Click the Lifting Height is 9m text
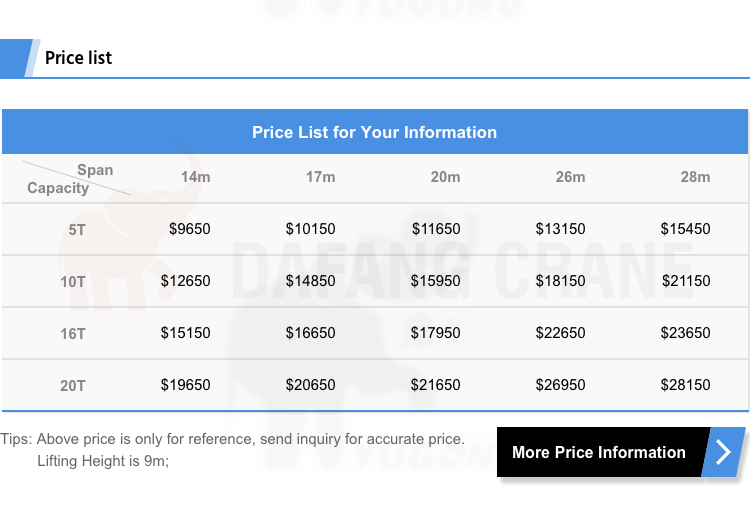This screenshot has height=520, width=750. click(103, 461)
